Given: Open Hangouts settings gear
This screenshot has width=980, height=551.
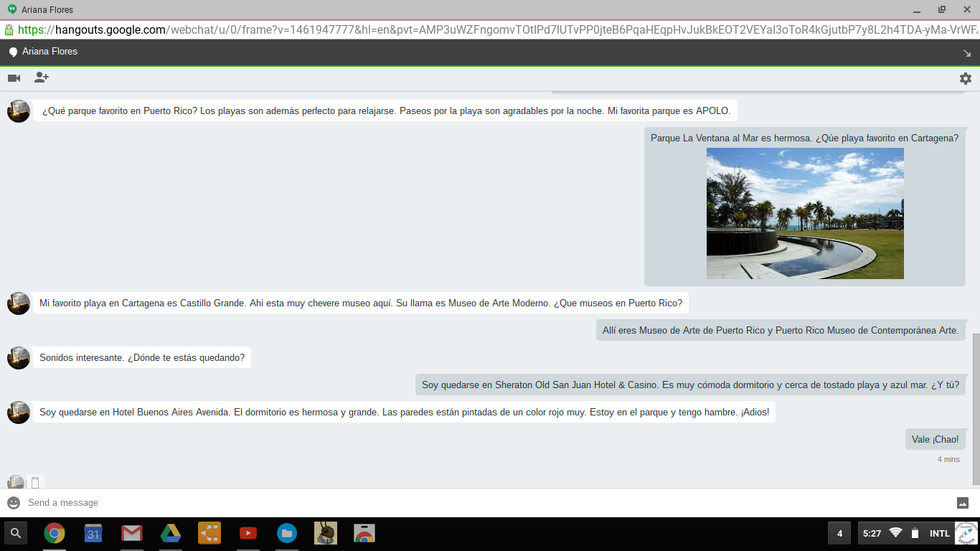Looking at the screenshot, I should click(965, 79).
